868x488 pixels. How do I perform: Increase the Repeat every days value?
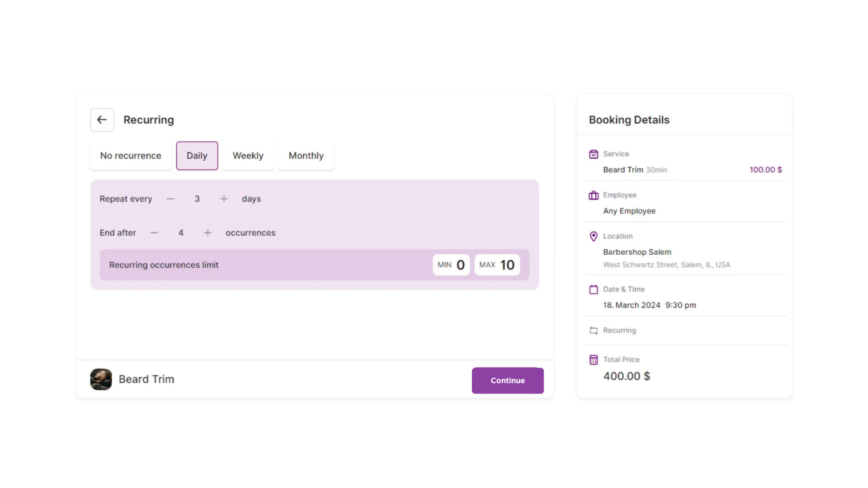click(224, 199)
